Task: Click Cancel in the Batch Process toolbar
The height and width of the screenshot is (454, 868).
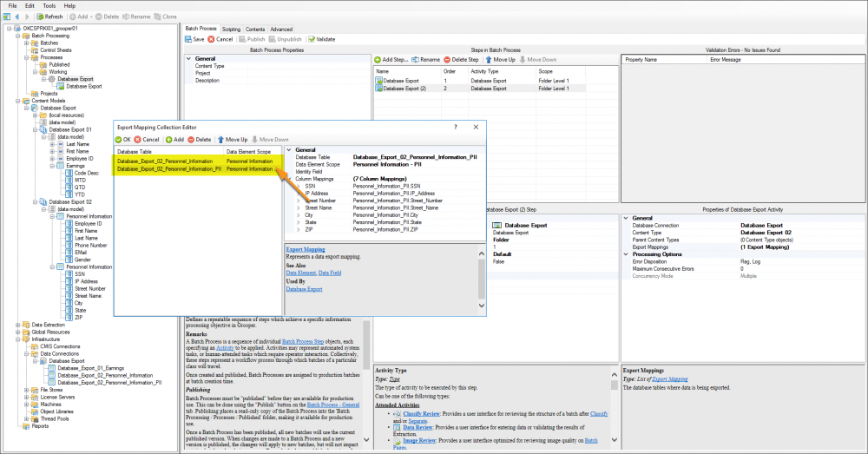Action: 220,39
